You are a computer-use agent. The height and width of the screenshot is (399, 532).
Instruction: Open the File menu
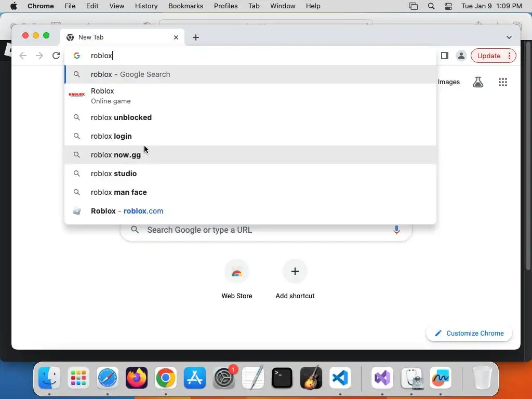[x=70, y=6]
